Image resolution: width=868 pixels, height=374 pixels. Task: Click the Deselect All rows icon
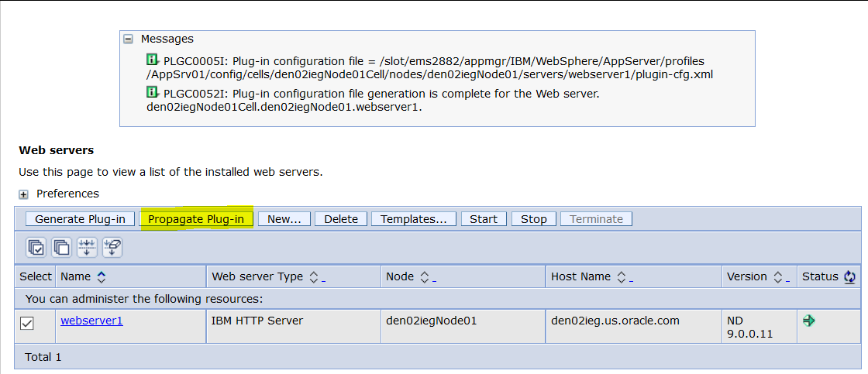tap(61, 248)
